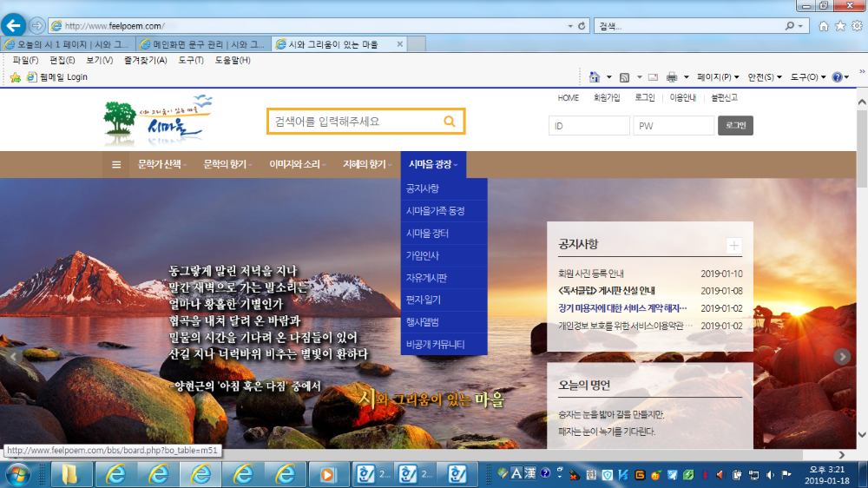Close the 시와 그리움이 있는 마을 tab

coord(399,44)
